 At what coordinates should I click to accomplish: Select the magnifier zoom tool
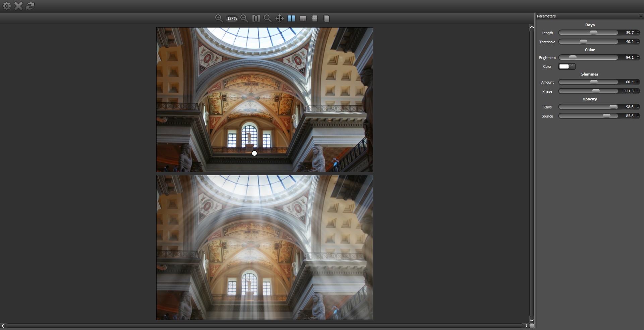[268, 18]
